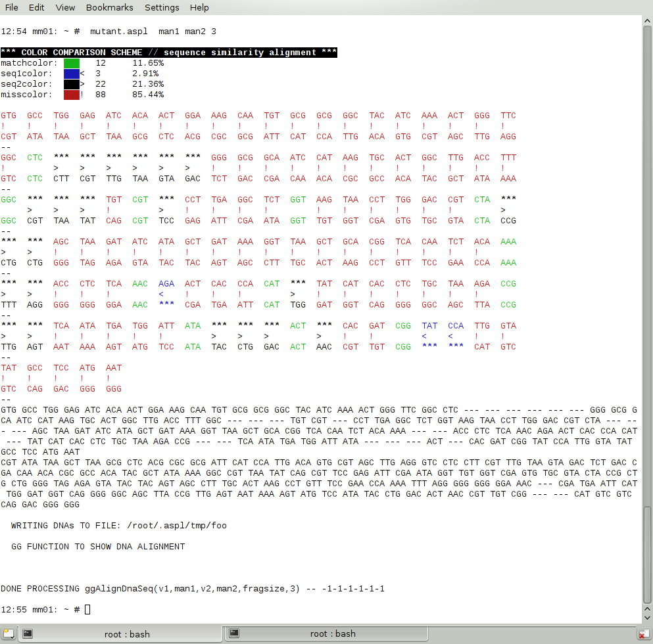
Task: Click the green matchcolor swatch
Action: click(x=71, y=63)
